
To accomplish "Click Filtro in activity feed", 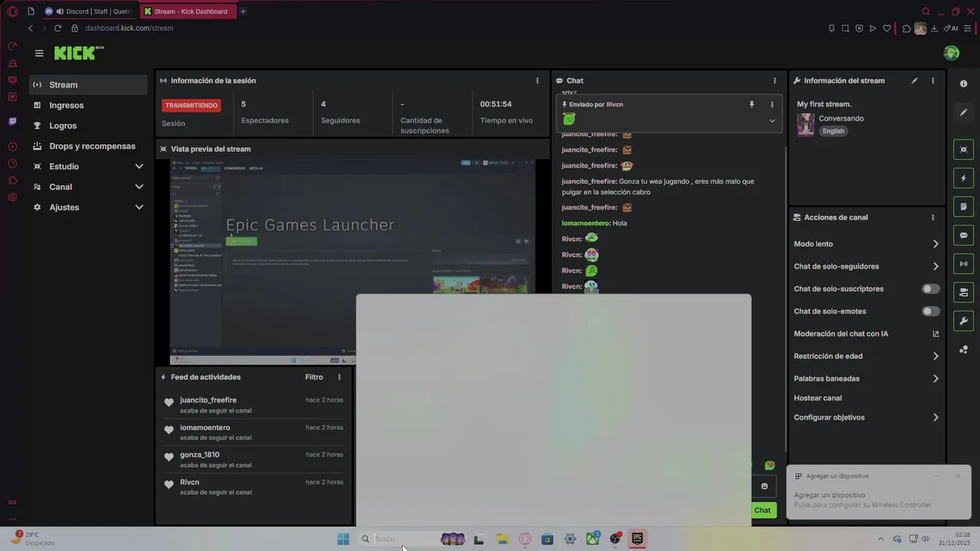I will click(x=314, y=377).
